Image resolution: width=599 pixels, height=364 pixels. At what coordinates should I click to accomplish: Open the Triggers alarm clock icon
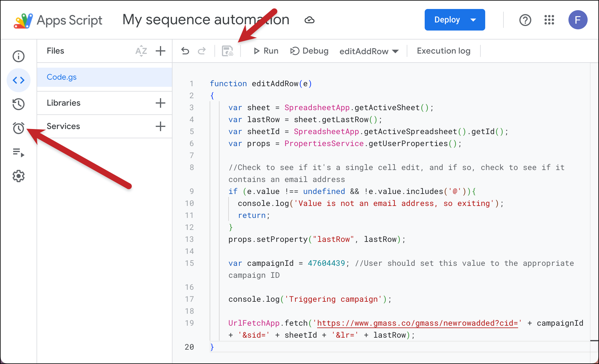tap(19, 128)
